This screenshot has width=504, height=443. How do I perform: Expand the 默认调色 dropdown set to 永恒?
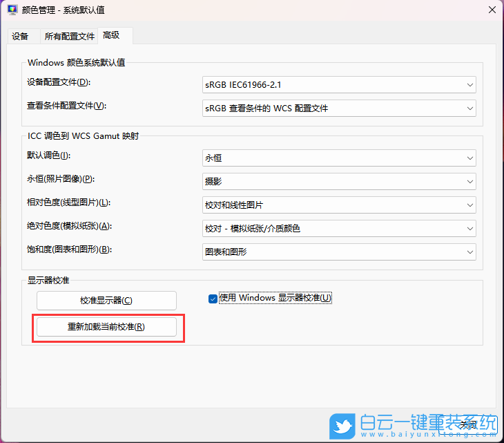pyautogui.click(x=338, y=158)
